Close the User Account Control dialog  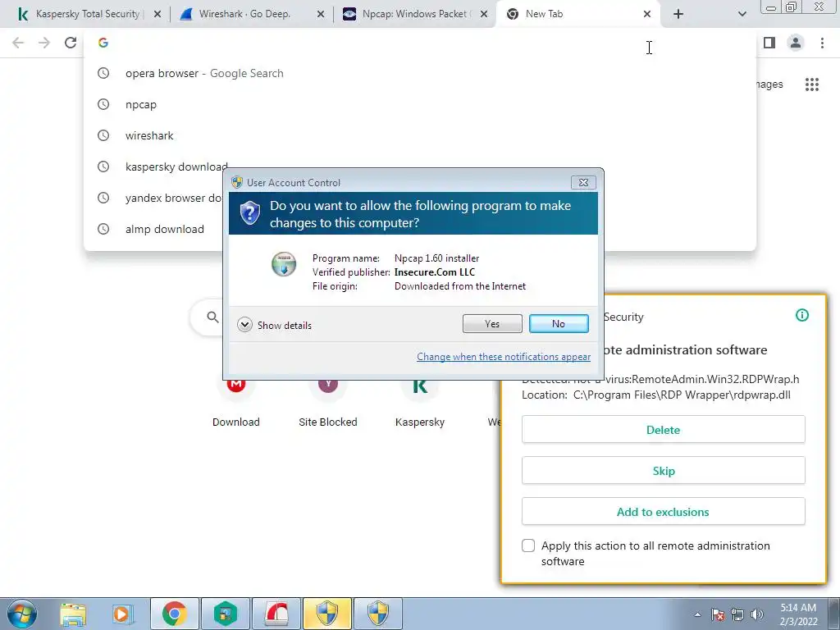point(583,183)
